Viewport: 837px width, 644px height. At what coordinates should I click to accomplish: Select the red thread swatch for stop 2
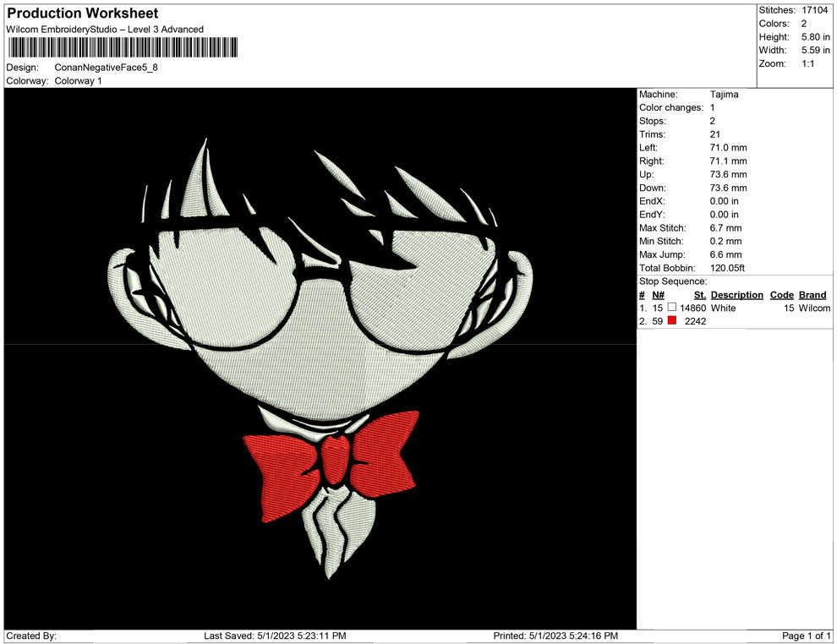point(673,321)
